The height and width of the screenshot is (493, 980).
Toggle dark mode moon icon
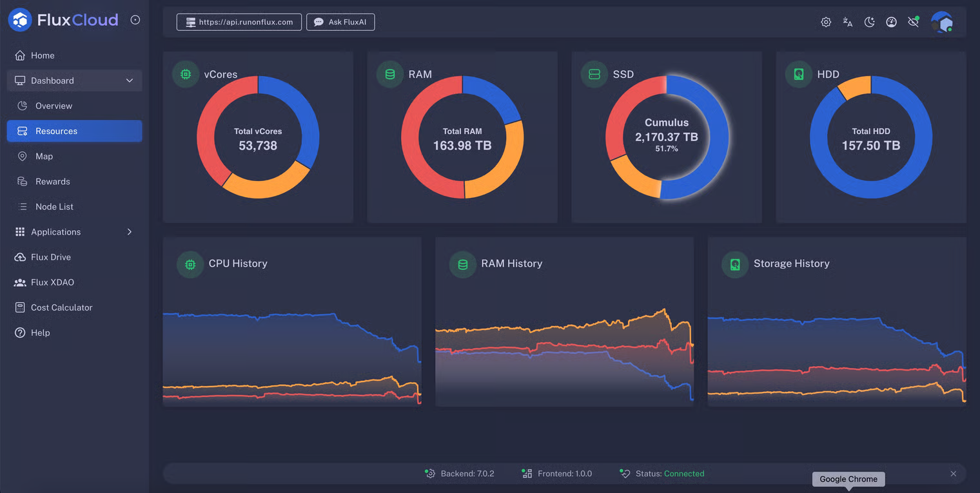(x=870, y=22)
